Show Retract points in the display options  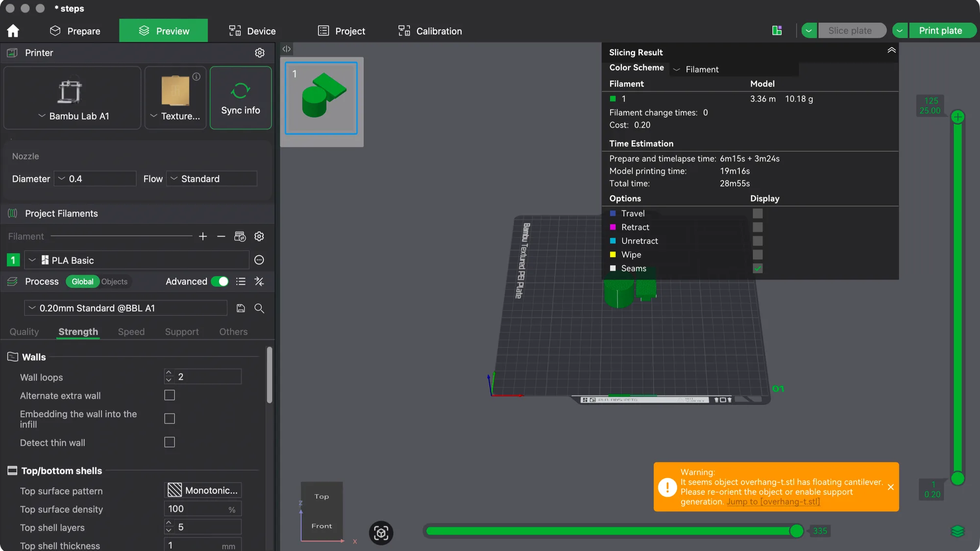tap(758, 227)
